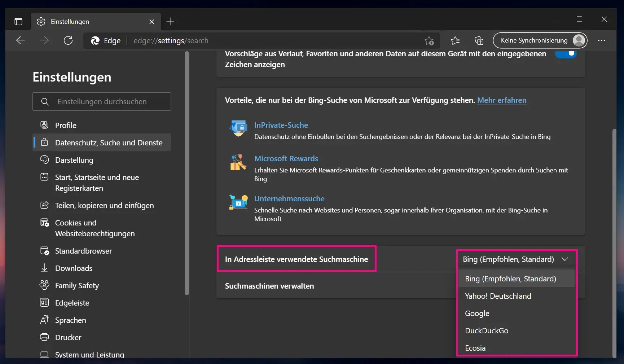The image size is (624, 364).
Task: Toggle the suggestions from history switch
Action: click(566, 54)
